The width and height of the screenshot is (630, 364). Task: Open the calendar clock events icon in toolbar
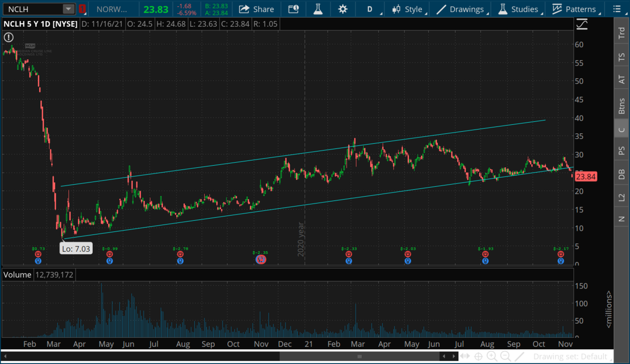pyautogui.click(x=293, y=9)
